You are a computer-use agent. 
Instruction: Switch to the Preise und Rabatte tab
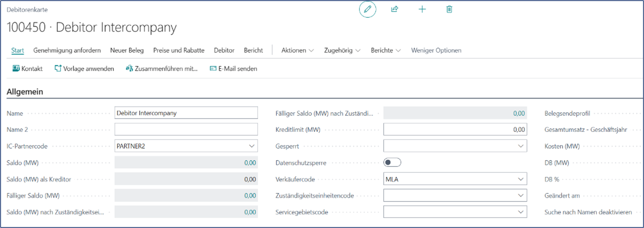tap(179, 50)
